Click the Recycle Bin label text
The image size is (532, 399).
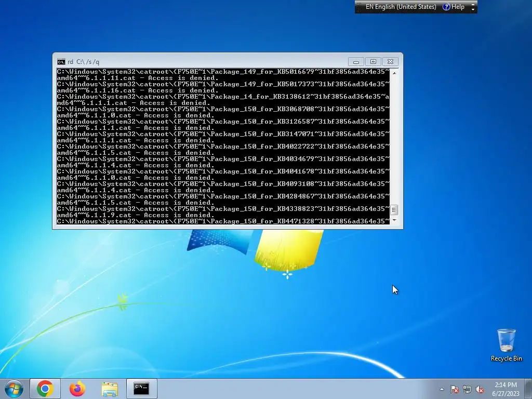pyautogui.click(x=506, y=358)
